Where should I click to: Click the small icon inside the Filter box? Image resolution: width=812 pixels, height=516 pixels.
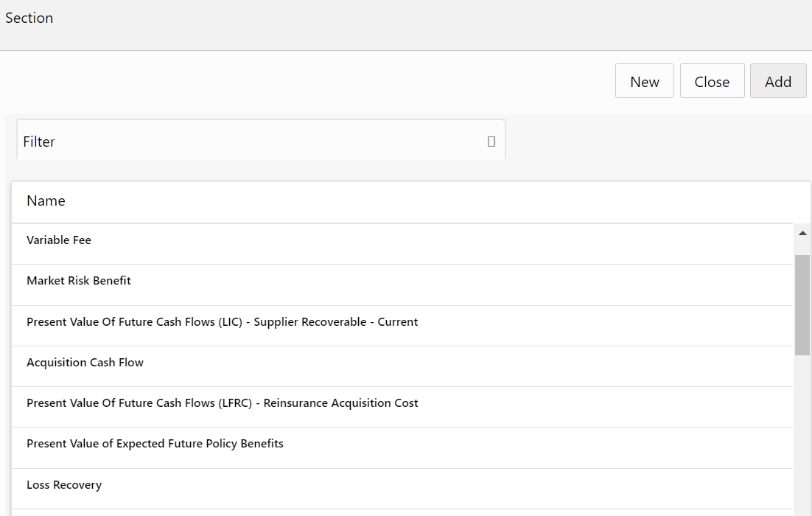click(x=491, y=142)
